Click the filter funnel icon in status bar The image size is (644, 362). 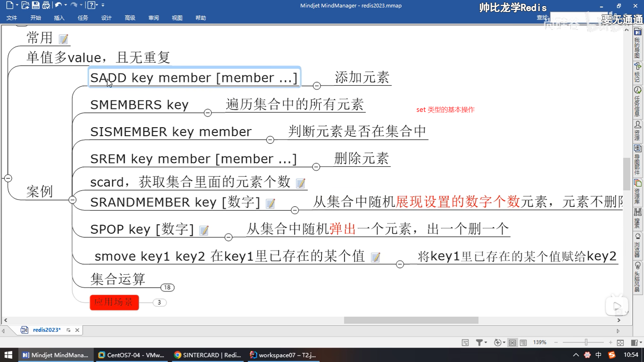point(479,343)
